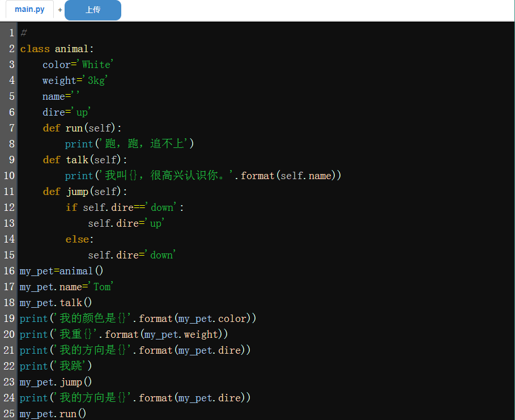Click line number 2 in gutter
This screenshot has width=515, height=420.
(x=12, y=49)
